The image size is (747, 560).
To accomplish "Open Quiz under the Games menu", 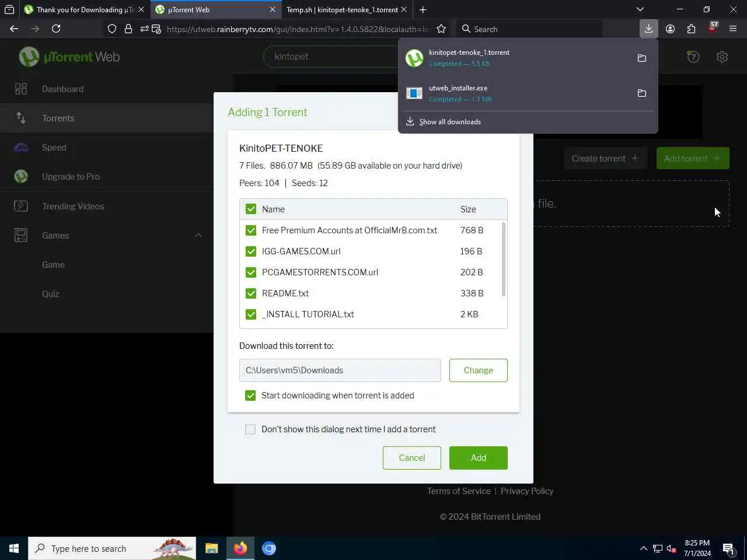I will 50,293.
